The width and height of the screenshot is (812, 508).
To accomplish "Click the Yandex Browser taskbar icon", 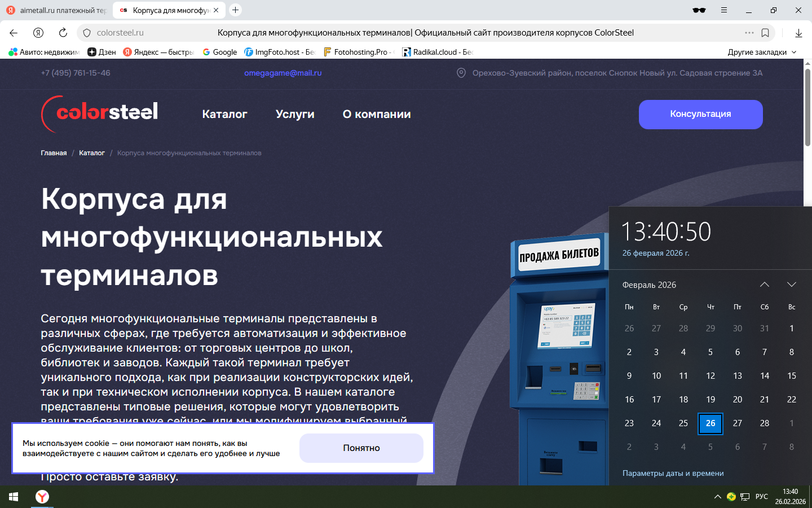I will coord(42,497).
